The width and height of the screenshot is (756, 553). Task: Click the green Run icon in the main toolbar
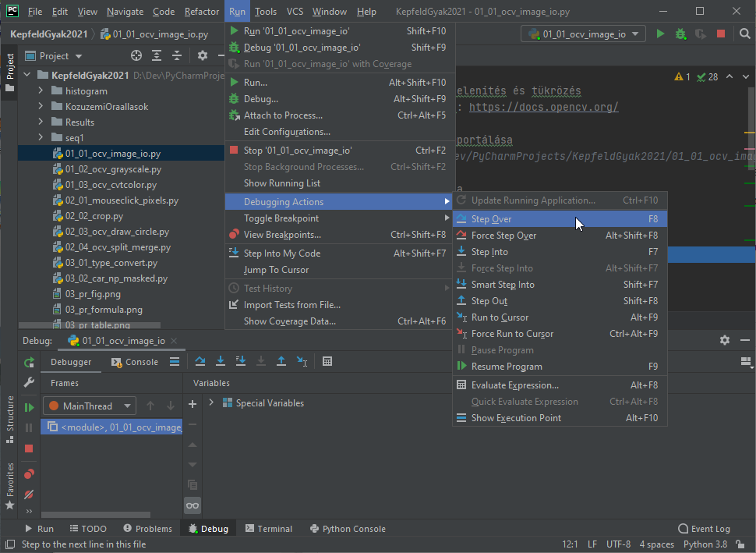pyautogui.click(x=660, y=34)
